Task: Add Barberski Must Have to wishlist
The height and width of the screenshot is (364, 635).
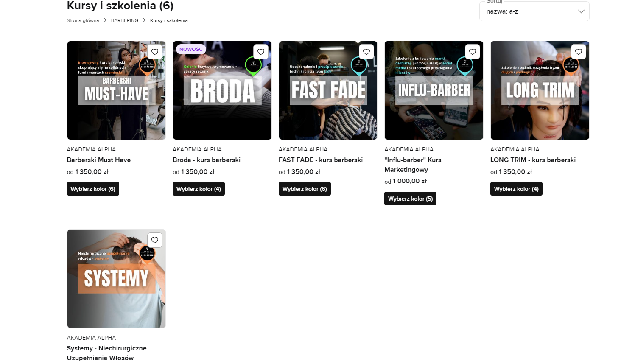Action: (155, 52)
